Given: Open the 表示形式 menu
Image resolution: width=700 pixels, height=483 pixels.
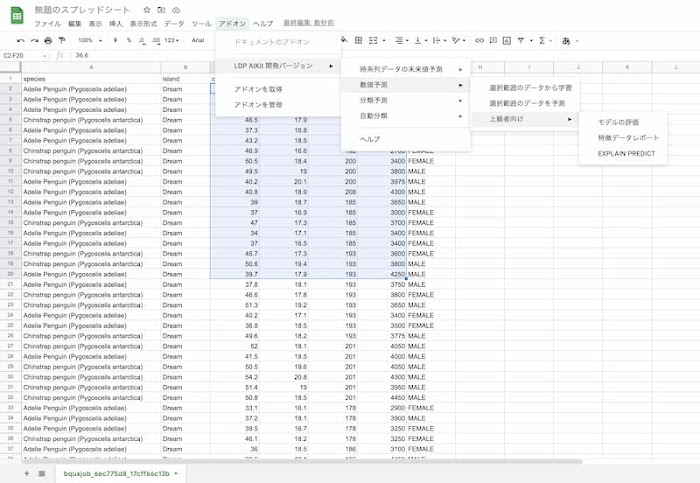Looking at the screenshot, I should tap(143, 24).
